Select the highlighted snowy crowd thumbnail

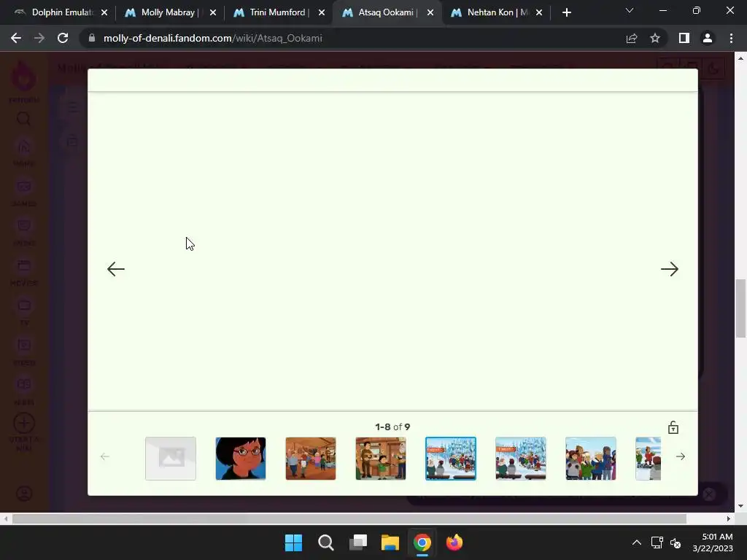[451, 459]
